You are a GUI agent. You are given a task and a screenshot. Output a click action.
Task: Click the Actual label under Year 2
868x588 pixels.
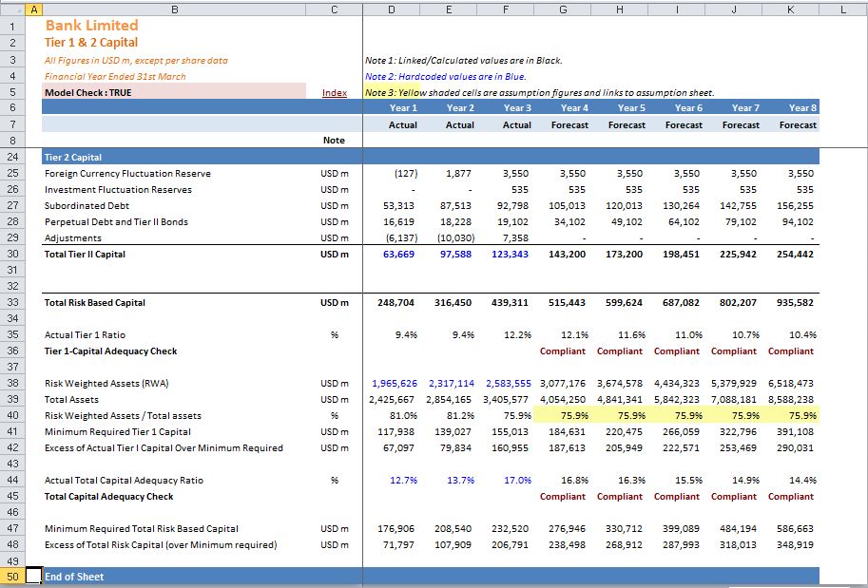click(460, 125)
